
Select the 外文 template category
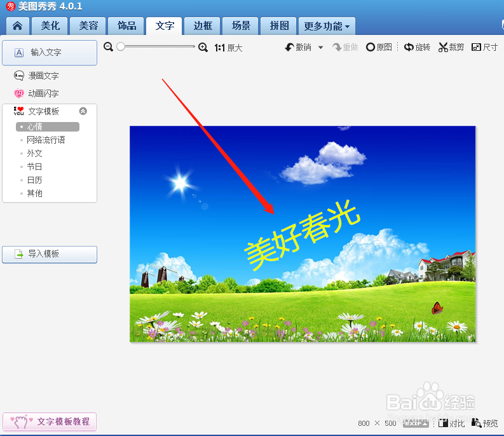pyautogui.click(x=34, y=153)
